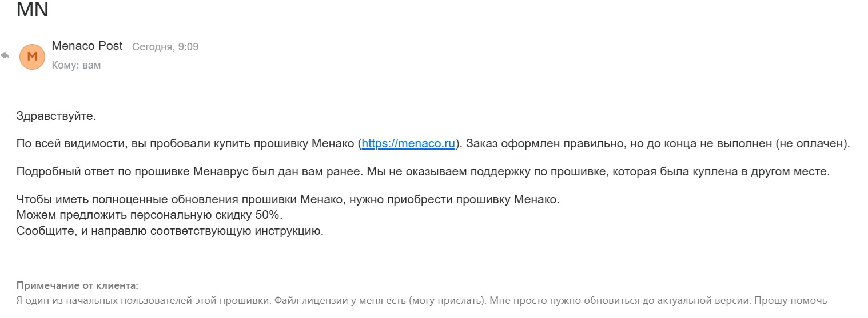Click the reply arrow icon beside the sender
This screenshot has height=318, width=868.
click(5, 55)
